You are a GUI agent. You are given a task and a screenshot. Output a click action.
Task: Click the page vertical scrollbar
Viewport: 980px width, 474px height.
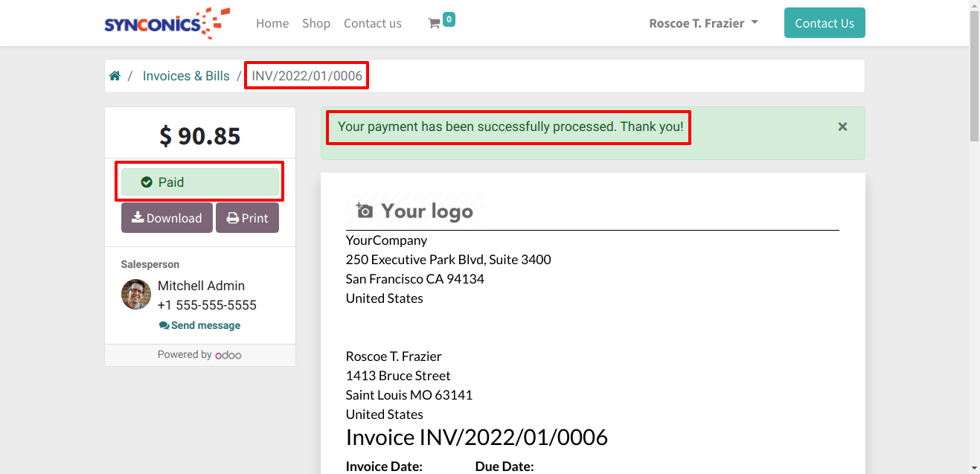[x=974, y=74]
